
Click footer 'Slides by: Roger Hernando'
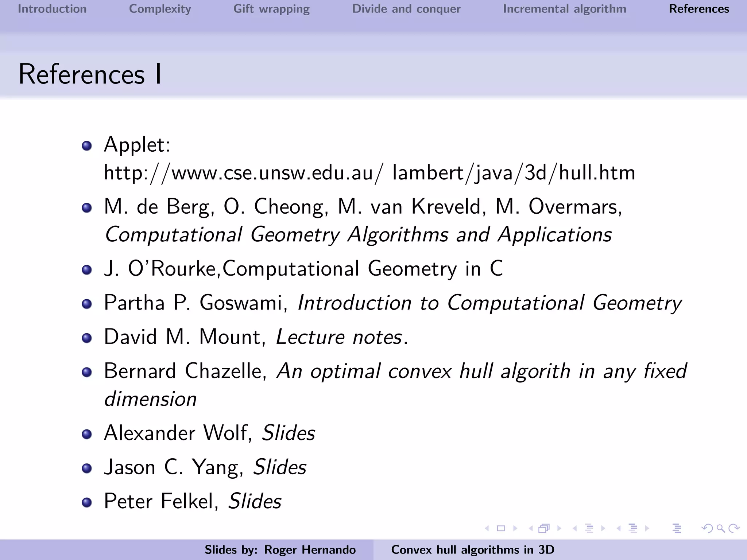coord(280,549)
